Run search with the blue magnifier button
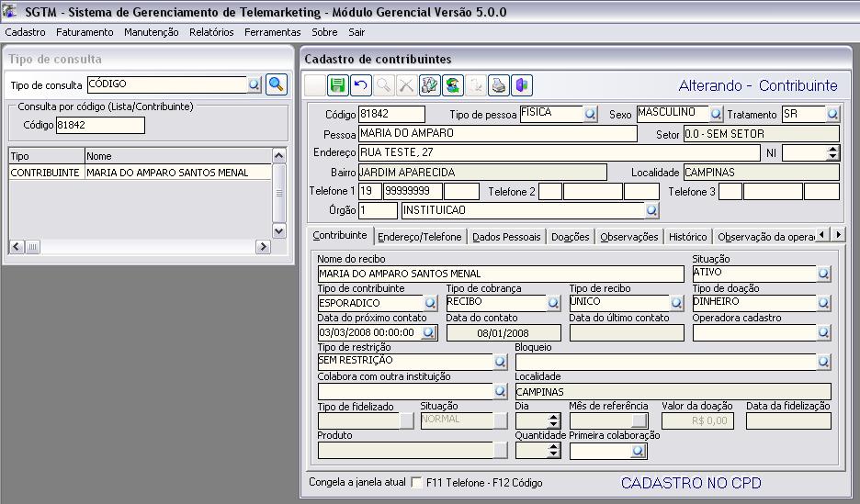Viewport: 860px width, 504px height. [x=276, y=84]
